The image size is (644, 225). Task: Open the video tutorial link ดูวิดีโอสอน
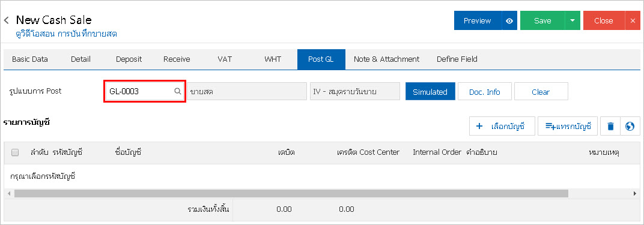(x=66, y=34)
